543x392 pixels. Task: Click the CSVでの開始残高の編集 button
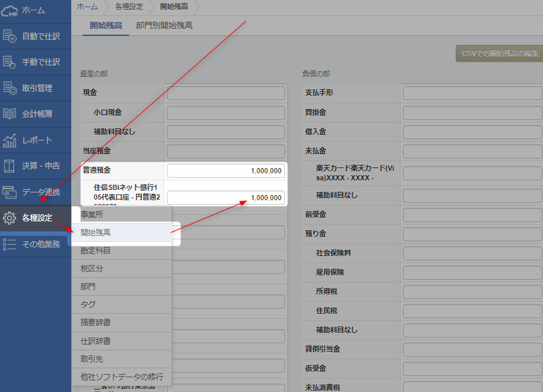pos(497,54)
